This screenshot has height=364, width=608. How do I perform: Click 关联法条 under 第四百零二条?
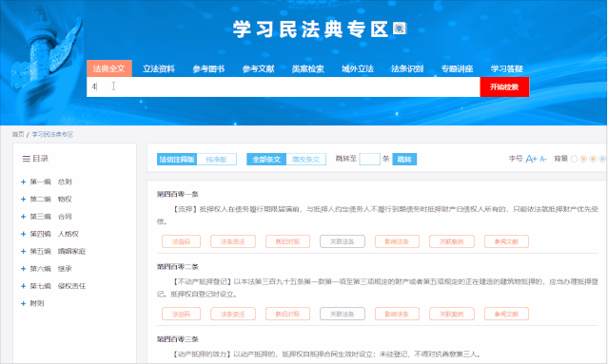coord(343,314)
